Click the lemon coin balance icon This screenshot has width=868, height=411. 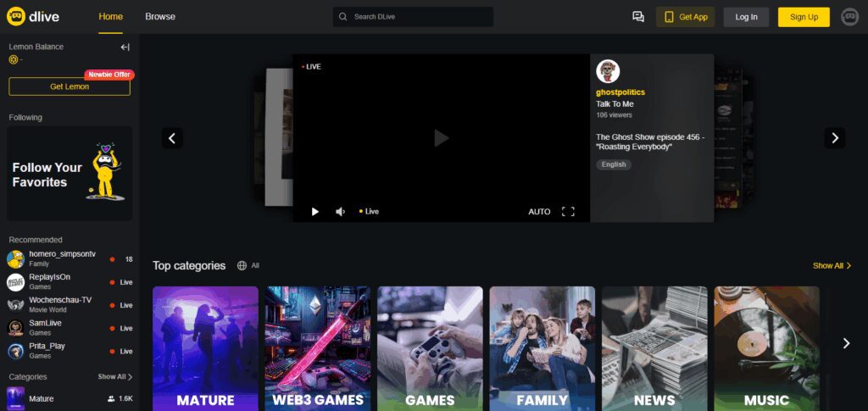14,59
